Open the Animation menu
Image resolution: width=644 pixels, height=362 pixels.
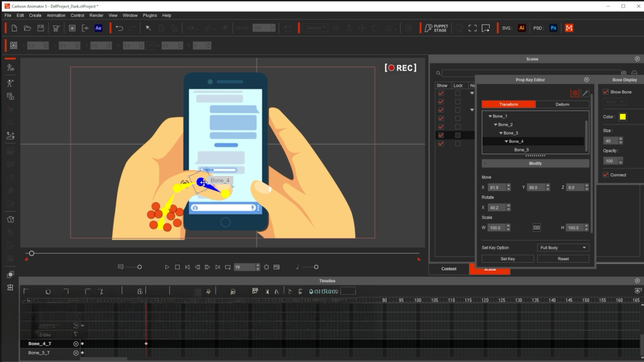[x=56, y=15]
